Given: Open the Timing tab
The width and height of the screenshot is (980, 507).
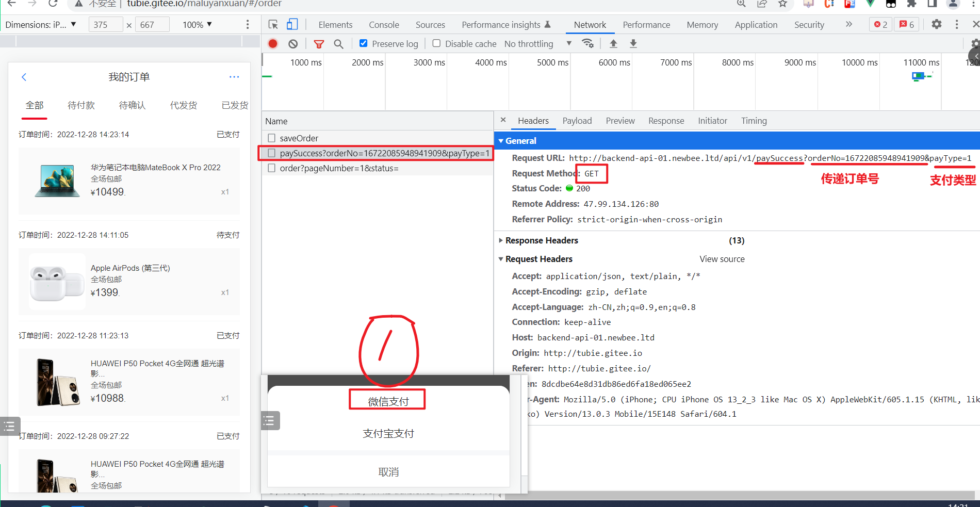Looking at the screenshot, I should pos(754,121).
